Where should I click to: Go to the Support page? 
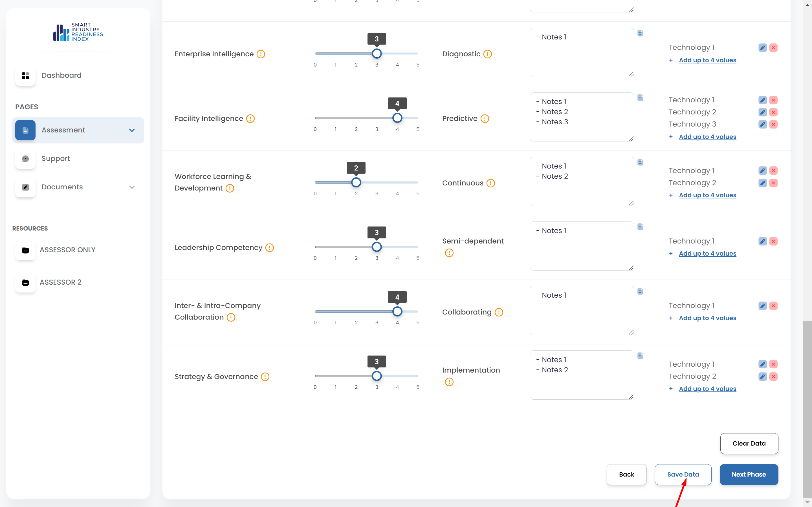[x=56, y=159]
